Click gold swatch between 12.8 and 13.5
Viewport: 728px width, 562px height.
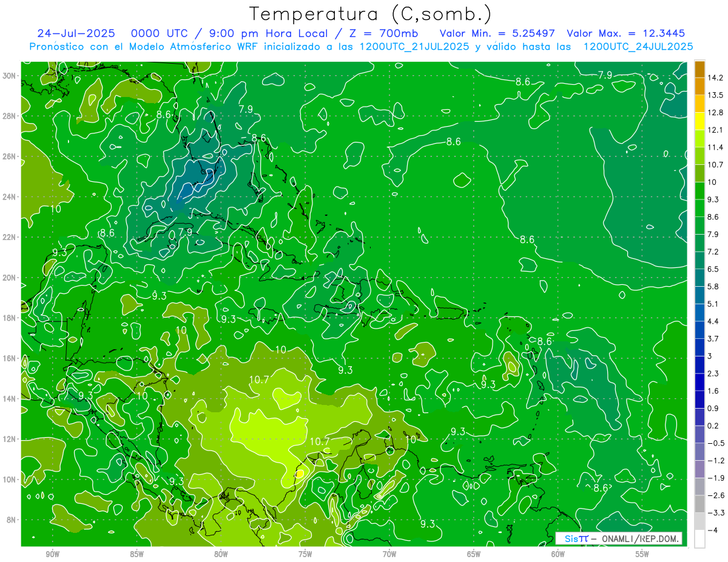[x=699, y=104]
